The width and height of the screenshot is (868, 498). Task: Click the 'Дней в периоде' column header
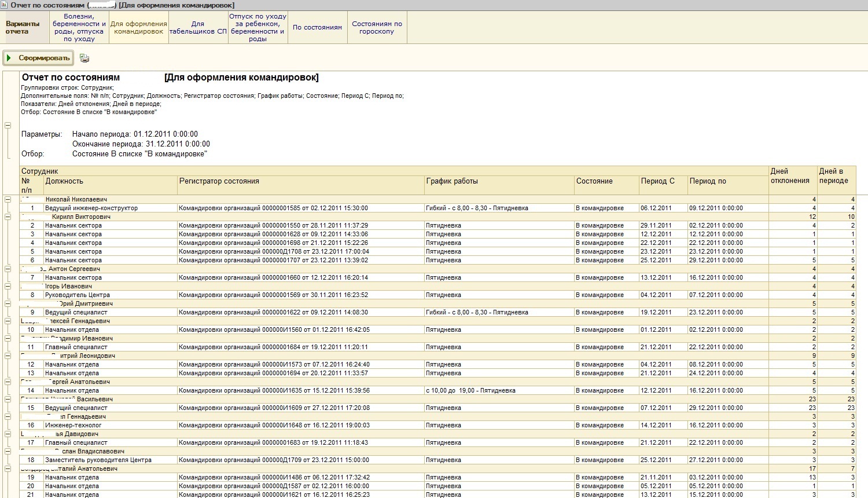(837, 181)
